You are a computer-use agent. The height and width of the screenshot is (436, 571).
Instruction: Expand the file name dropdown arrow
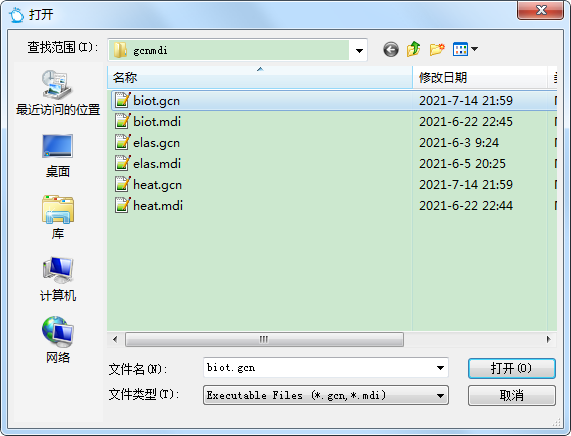pos(440,368)
